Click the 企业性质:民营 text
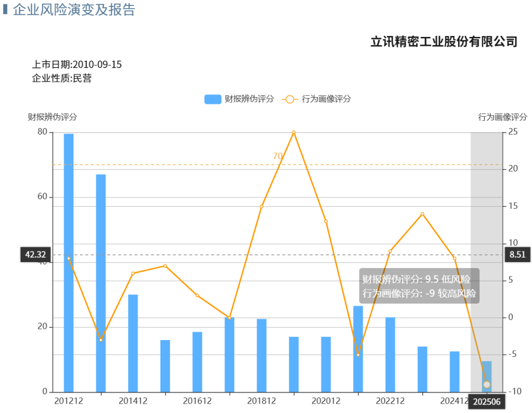This screenshot has height=413, width=532. [62, 78]
